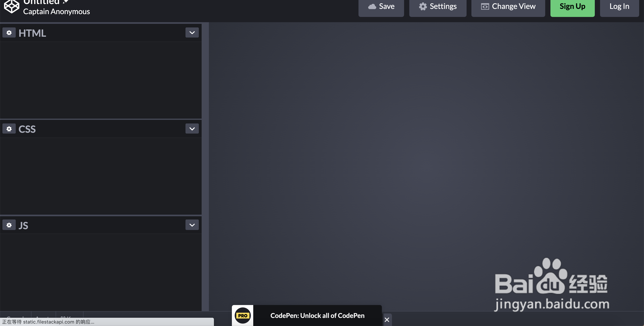Image resolution: width=644 pixels, height=326 pixels.
Task: Click the CodePen PRO badge icon
Action: click(243, 316)
